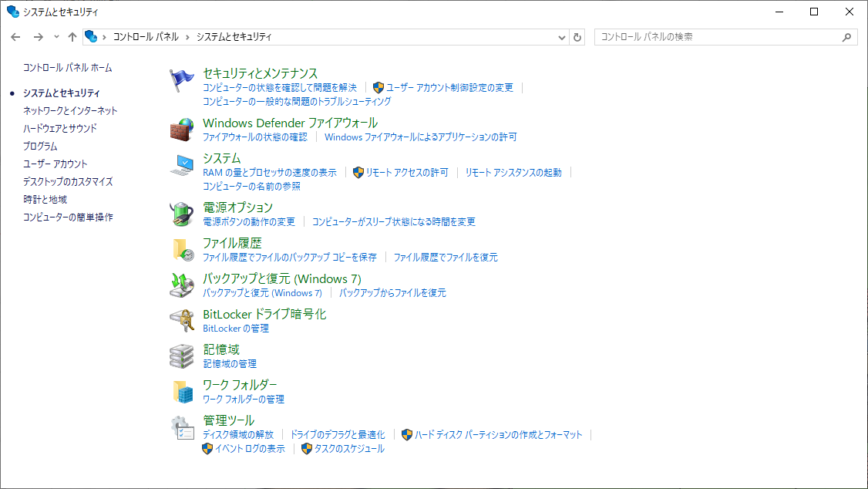Click the 電源オプション battery icon
The image size is (868, 489).
[x=182, y=214]
